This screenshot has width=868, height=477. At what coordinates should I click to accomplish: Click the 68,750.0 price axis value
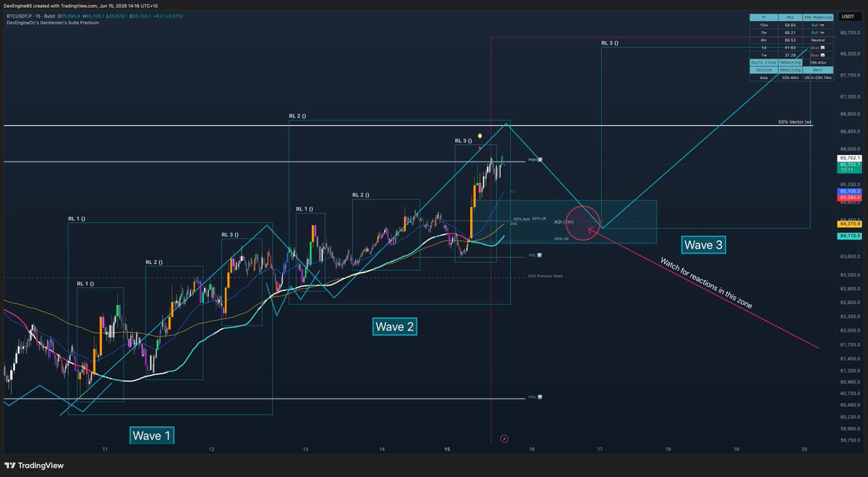tap(850, 33)
